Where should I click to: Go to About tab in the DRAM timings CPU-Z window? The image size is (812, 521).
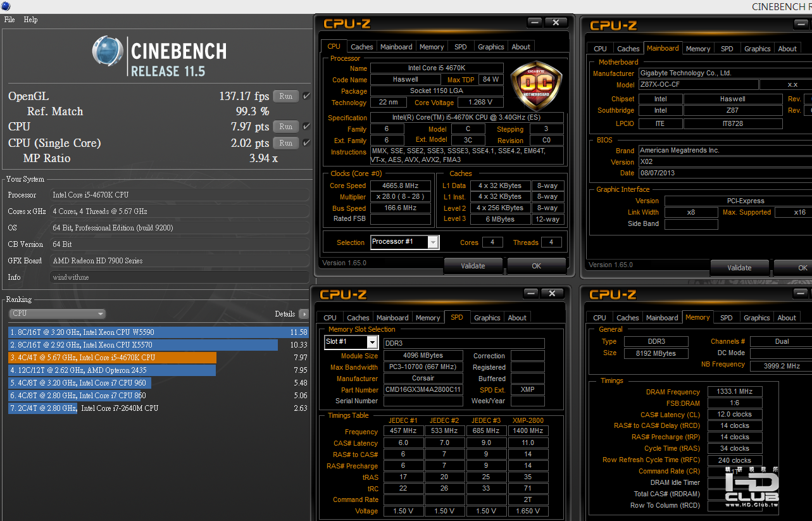pyautogui.click(x=787, y=318)
